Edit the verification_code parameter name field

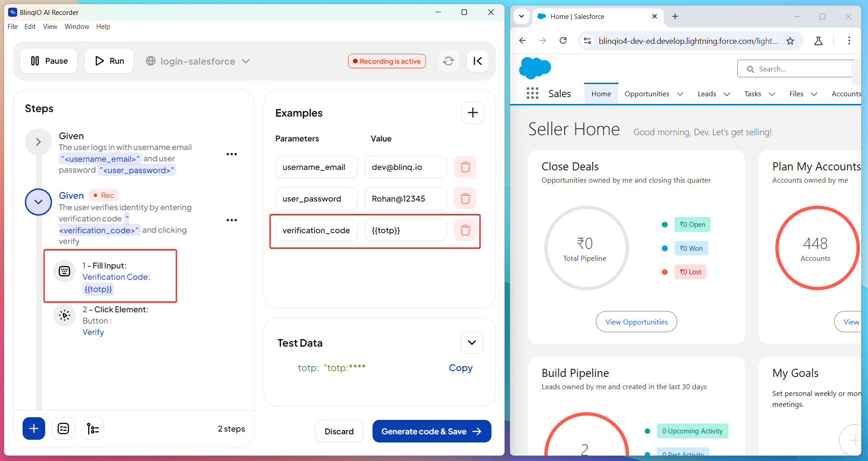click(x=316, y=230)
